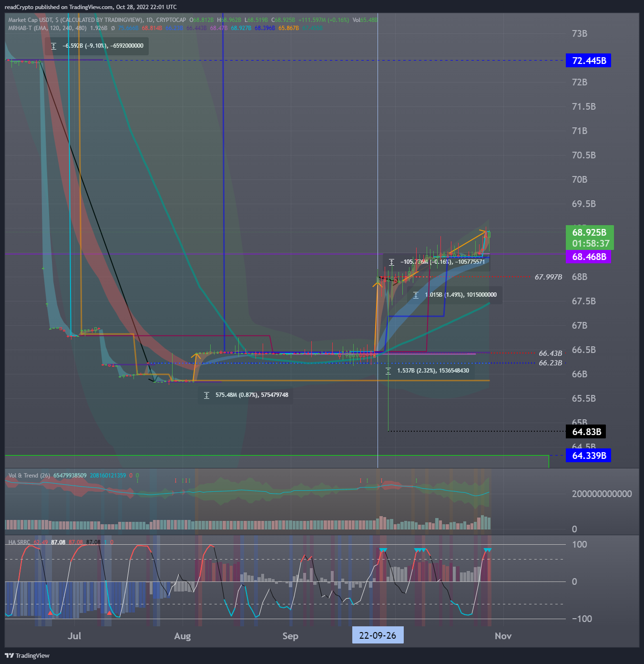This screenshot has height=664, width=644.
Task: Click the 71.5B tick on the price axis
Action: (583, 106)
